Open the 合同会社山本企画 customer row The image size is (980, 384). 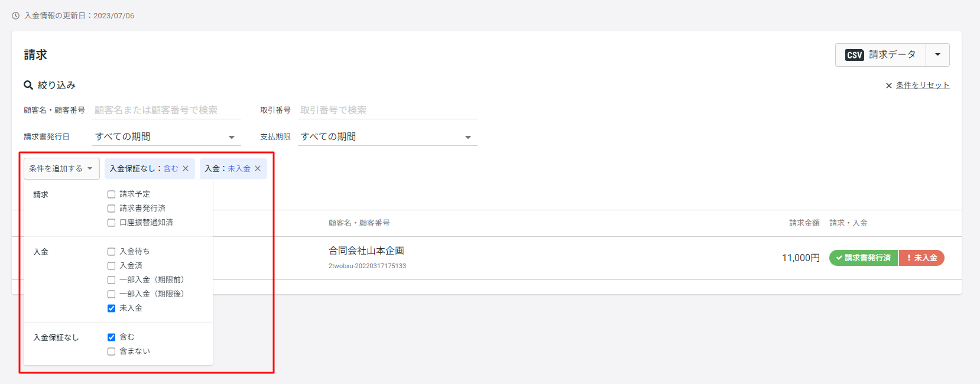486,258
